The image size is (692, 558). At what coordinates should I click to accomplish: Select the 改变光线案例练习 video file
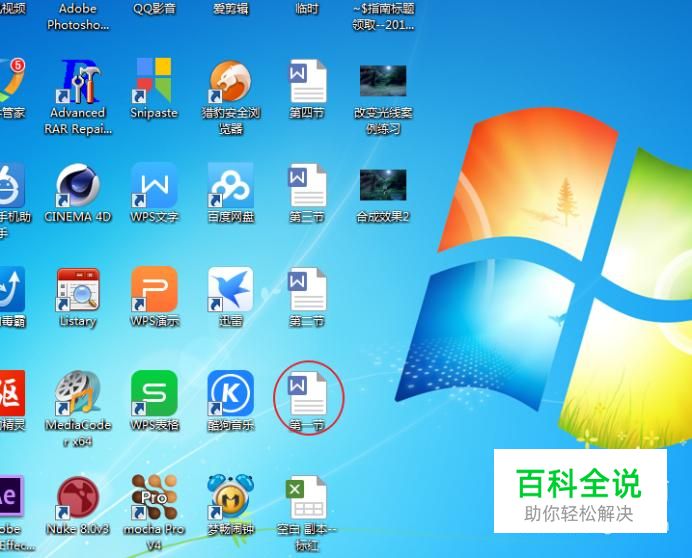383,81
